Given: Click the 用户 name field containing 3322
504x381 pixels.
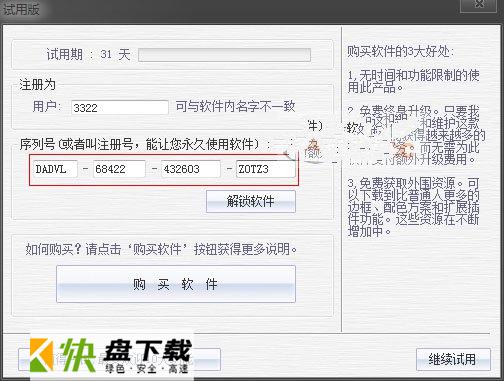Looking at the screenshot, I should tap(120, 108).
